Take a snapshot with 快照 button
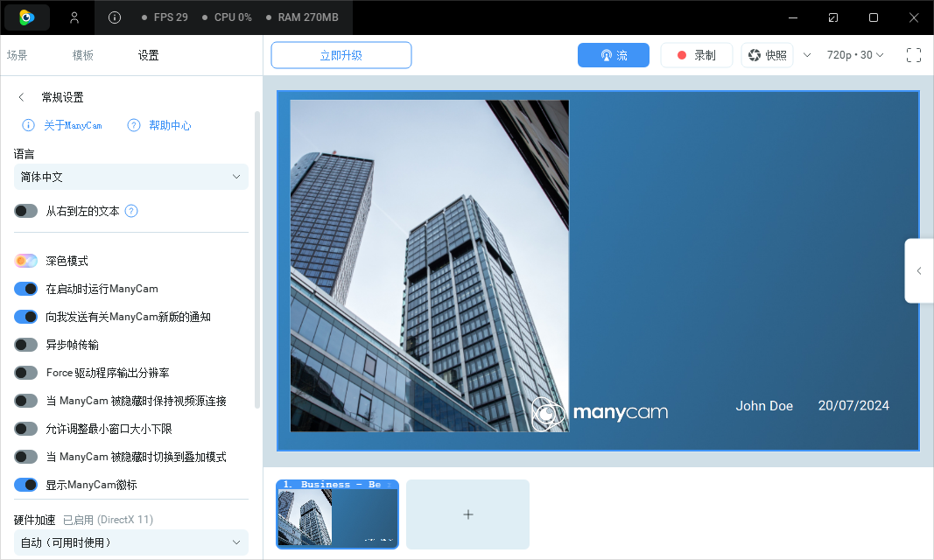Screen dimensions: 934x560 tap(767, 55)
